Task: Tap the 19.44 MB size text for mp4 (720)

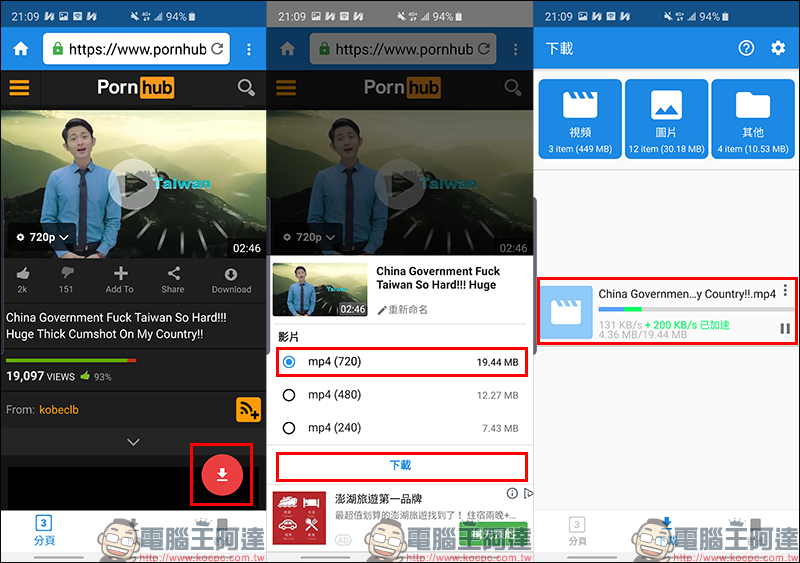Action: (x=497, y=362)
